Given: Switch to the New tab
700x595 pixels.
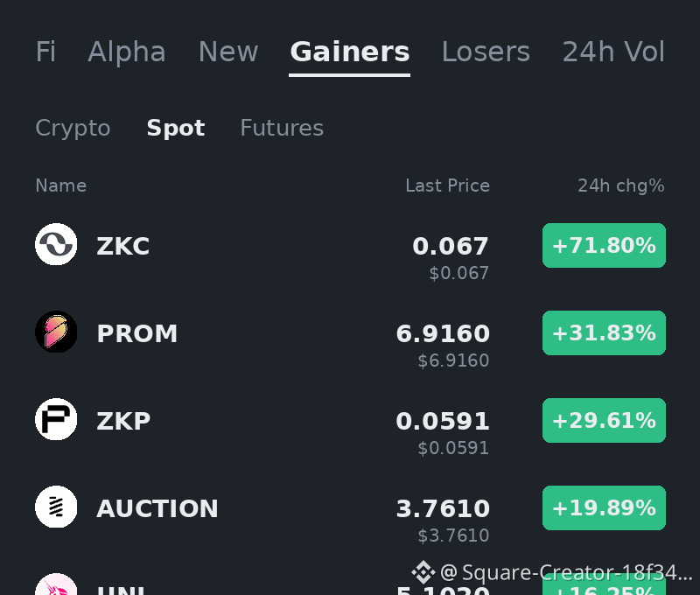Looking at the screenshot, I should [228, 52].
